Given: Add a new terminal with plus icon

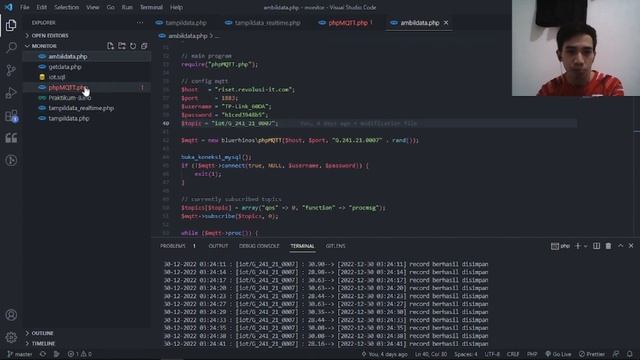Looking at the screenshot, I should [578, 246].
